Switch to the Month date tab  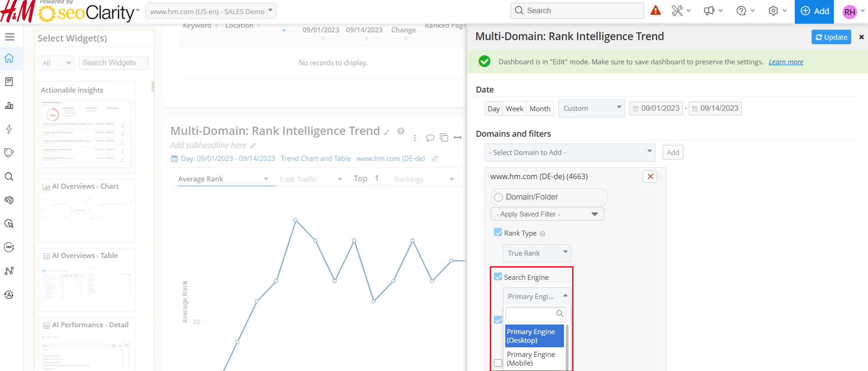pyautogui.click(x=540, y=108)
